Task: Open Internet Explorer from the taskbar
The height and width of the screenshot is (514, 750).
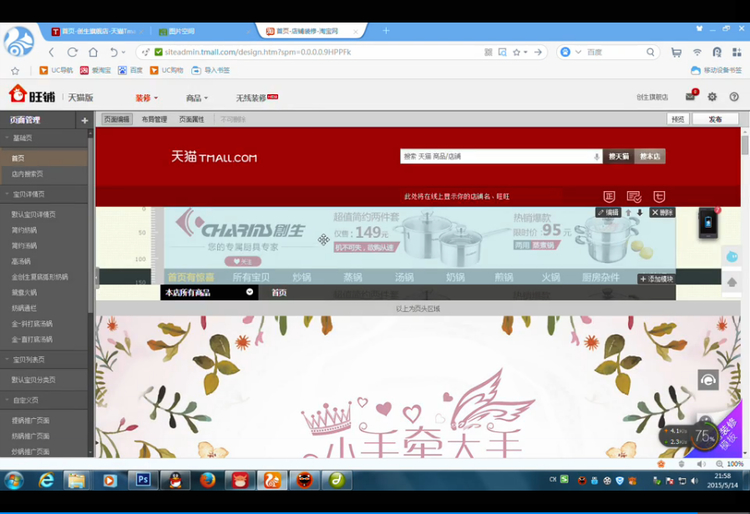Action: pos(46,480)
